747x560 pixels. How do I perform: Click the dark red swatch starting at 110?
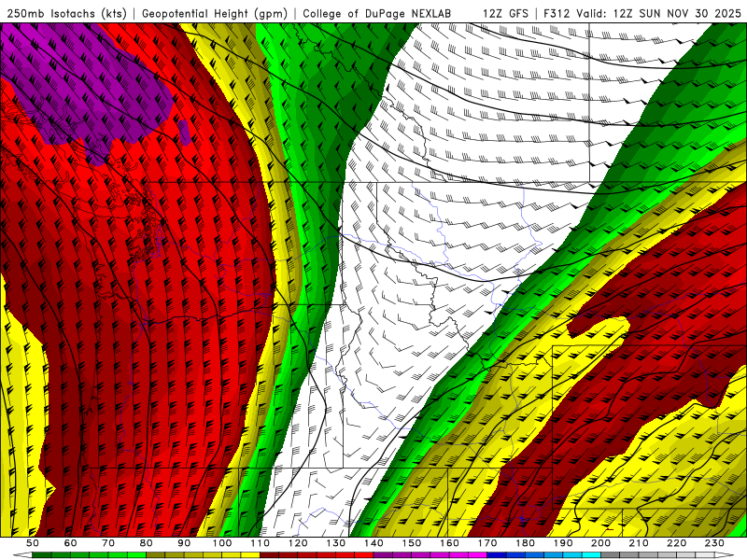coord(269,555)
